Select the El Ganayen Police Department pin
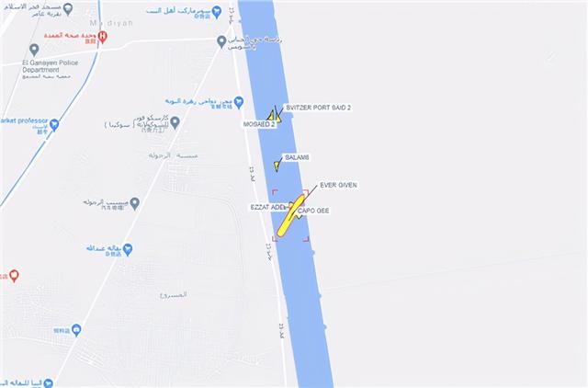The width and height of the screenshot is (588, 388). click(x=34, y=50)
